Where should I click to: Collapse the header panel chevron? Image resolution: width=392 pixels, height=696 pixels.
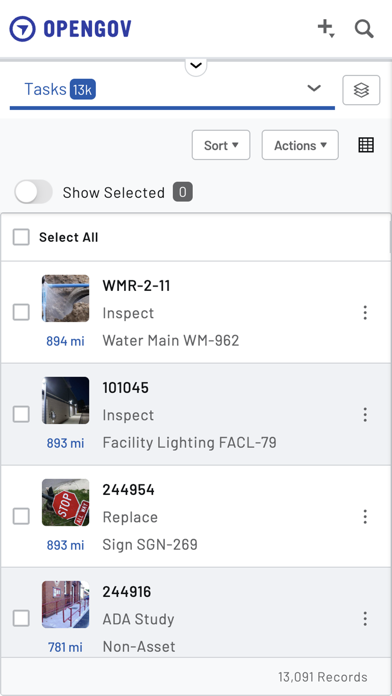coord(196,66)
